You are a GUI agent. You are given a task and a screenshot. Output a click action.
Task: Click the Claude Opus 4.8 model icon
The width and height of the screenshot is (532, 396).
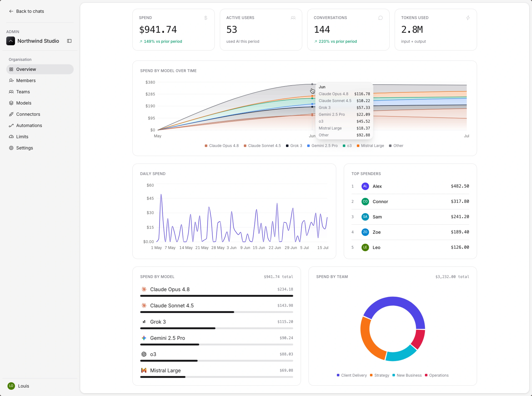pos(144,289)
